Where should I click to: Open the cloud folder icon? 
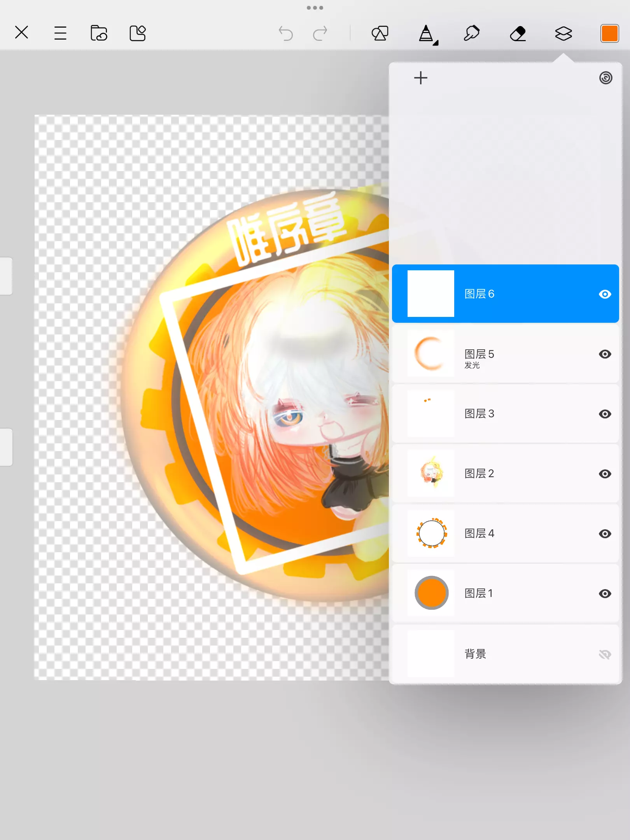click(99, 33)
